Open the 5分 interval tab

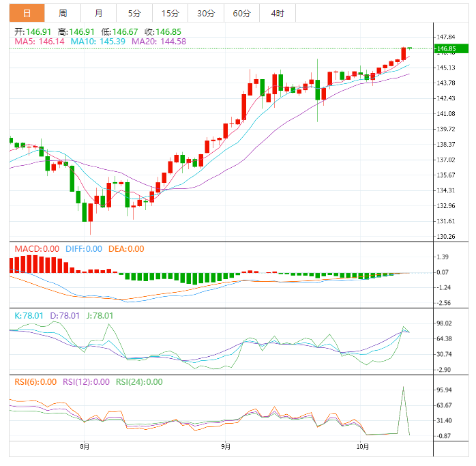134,13
